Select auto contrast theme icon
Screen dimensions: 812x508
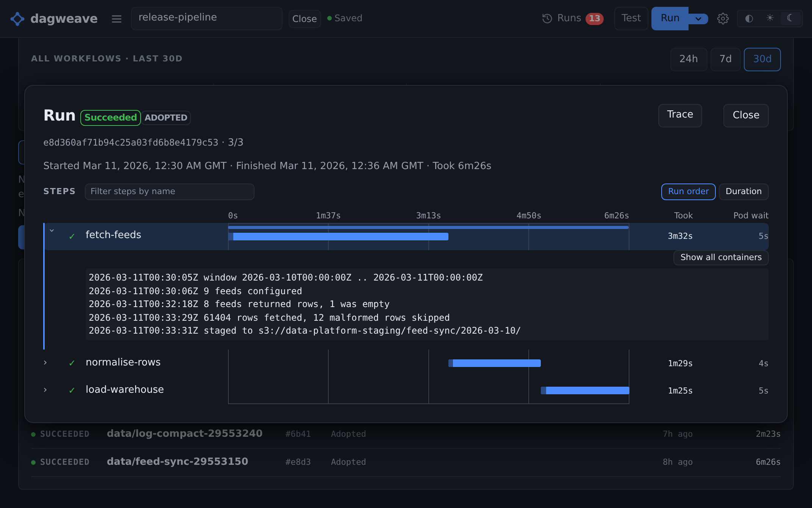749,19
